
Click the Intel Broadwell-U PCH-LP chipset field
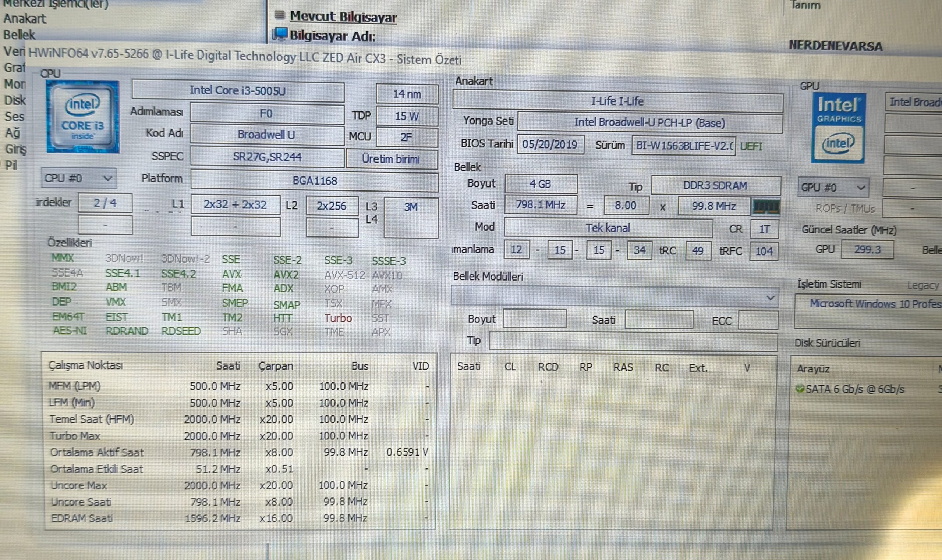650,122
